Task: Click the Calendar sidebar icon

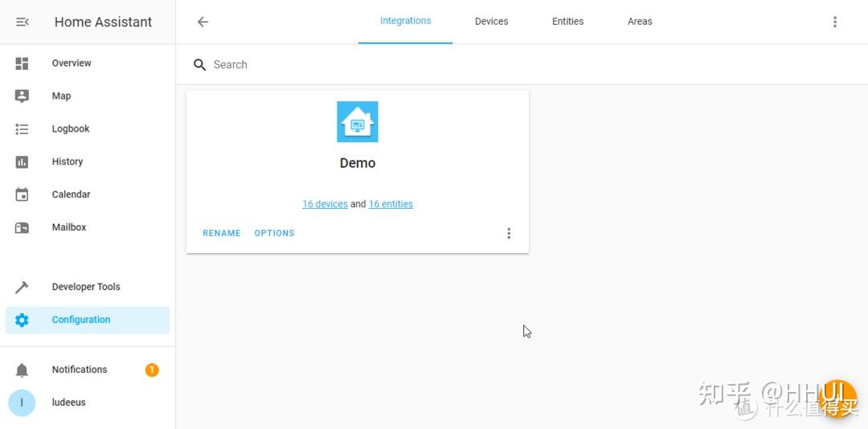Action: [22, 194]
